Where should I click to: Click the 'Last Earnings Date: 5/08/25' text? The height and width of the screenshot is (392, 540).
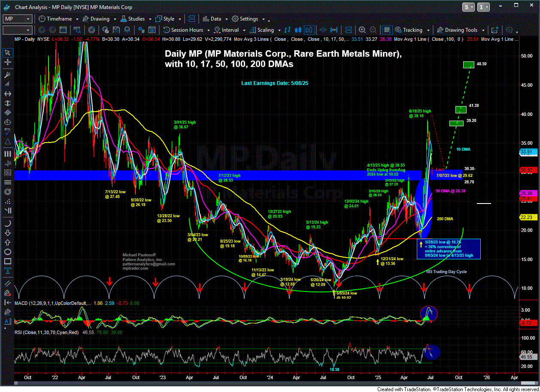(x=275, y=83)
